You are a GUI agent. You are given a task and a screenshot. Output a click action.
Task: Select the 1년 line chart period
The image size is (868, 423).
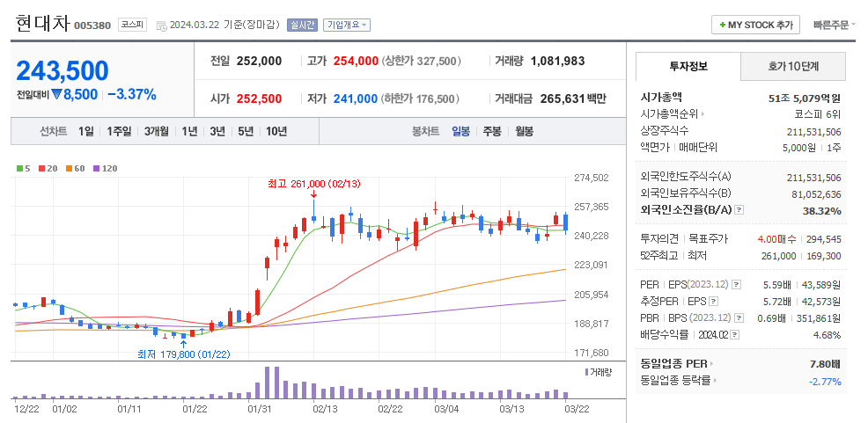pyautogui.click(x=189, y=131)
